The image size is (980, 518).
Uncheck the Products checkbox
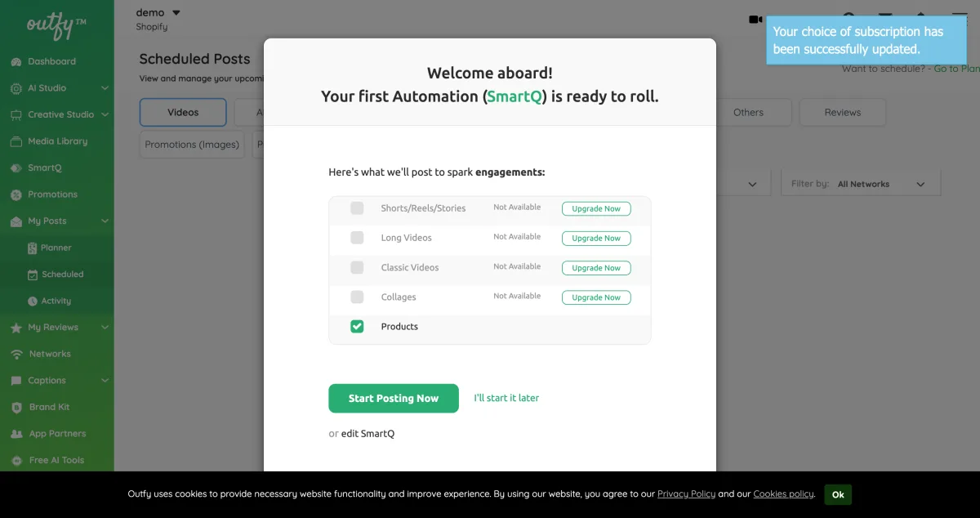(357, 326)
